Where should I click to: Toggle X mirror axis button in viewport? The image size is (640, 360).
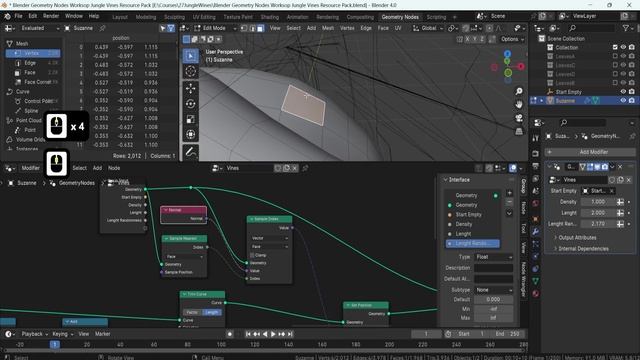pyautogui.click(x=467, y=39)
